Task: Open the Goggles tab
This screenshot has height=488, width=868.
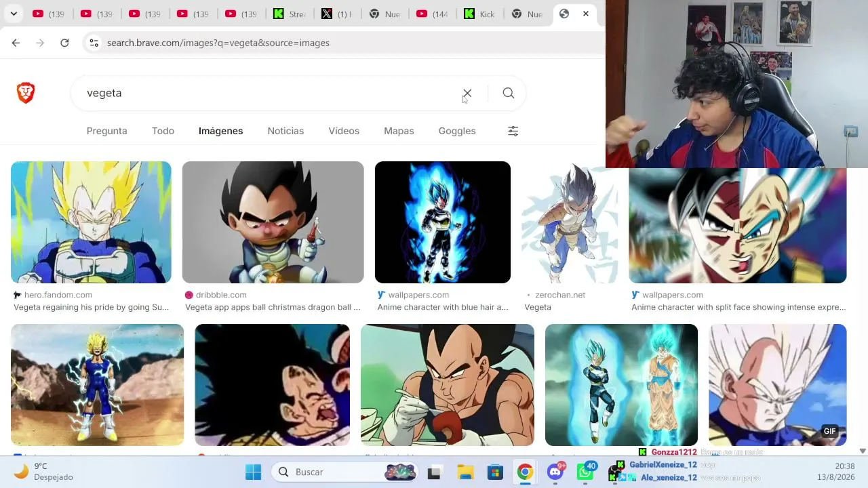Action: 457,131
